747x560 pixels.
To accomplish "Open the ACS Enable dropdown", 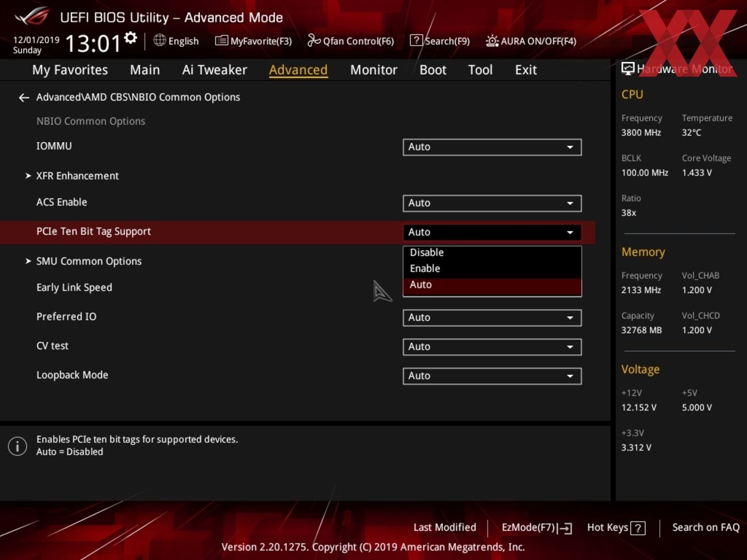I will point(492,203).
